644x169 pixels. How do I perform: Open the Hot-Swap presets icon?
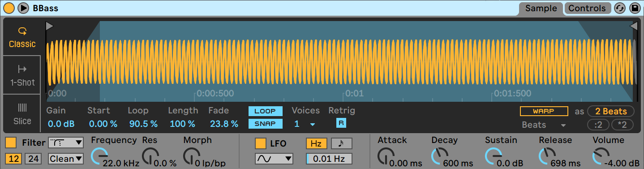pyautogui.click(x=619, y=8)
